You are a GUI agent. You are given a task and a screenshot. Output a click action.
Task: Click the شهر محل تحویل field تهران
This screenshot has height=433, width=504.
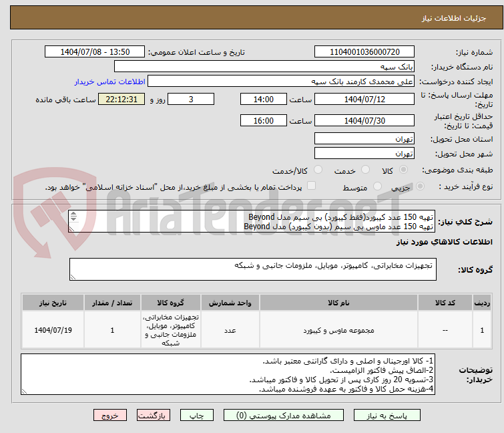(364, 154)
